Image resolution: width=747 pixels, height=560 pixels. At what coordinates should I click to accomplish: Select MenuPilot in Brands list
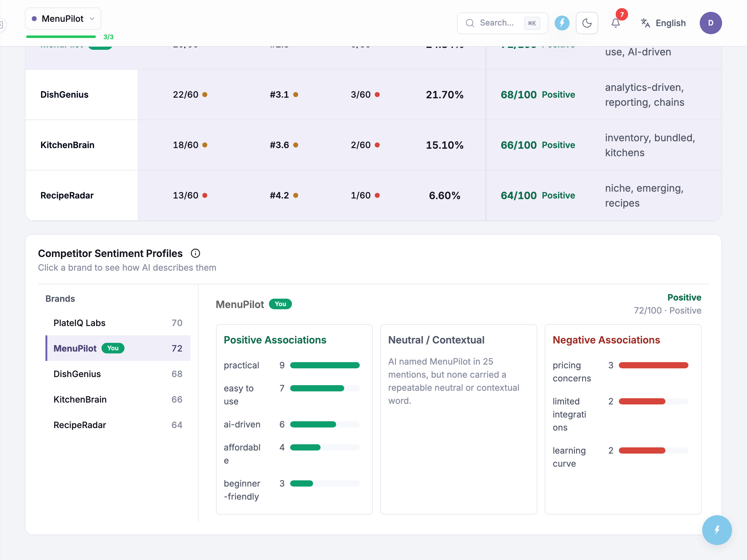point(118,348)
